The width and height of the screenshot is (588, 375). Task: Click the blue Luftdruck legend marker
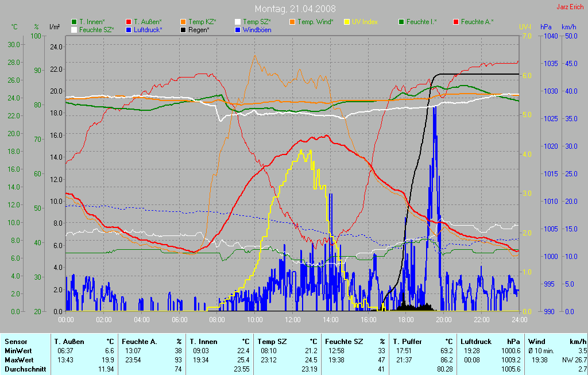(x=129, y=29)
